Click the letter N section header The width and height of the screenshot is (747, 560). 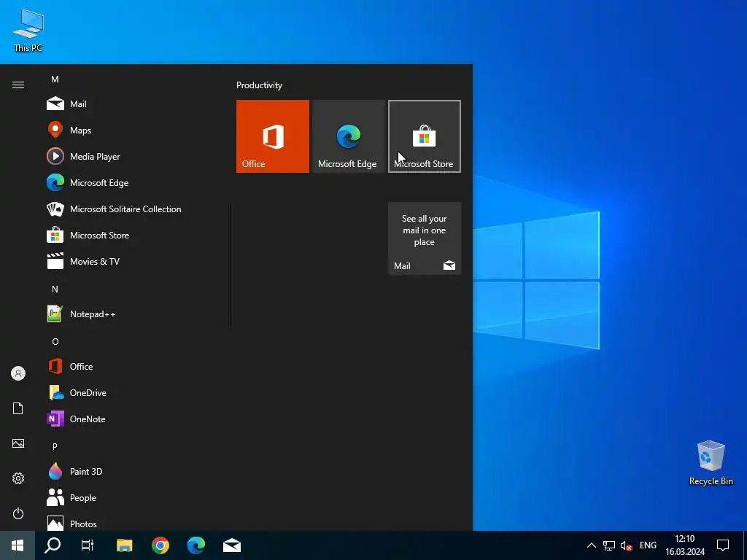pyautogui.click(x=55, y=289)
